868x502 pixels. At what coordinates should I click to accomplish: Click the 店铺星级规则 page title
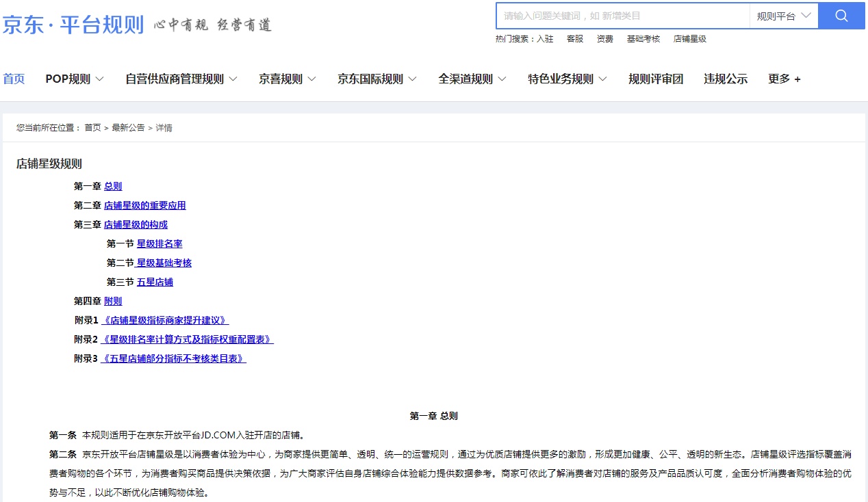[49, 164]
